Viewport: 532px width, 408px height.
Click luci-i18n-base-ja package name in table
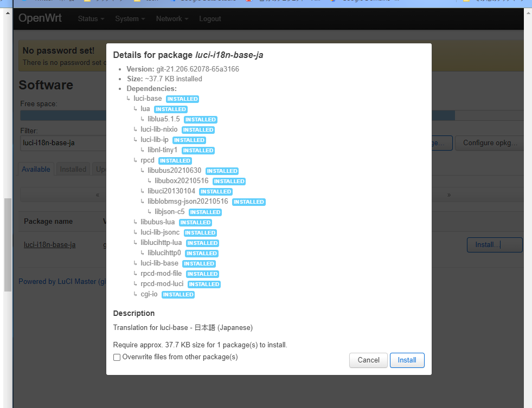49,245
